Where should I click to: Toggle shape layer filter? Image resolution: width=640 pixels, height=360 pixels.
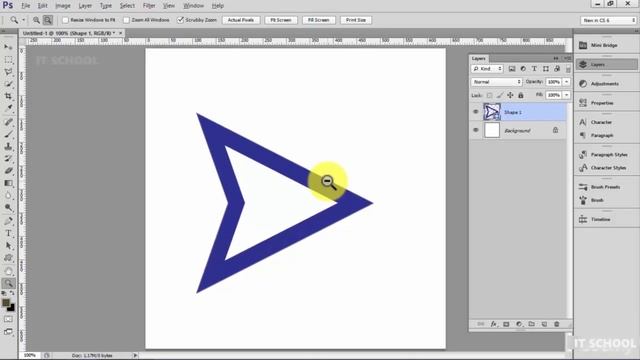click(546, 69)
